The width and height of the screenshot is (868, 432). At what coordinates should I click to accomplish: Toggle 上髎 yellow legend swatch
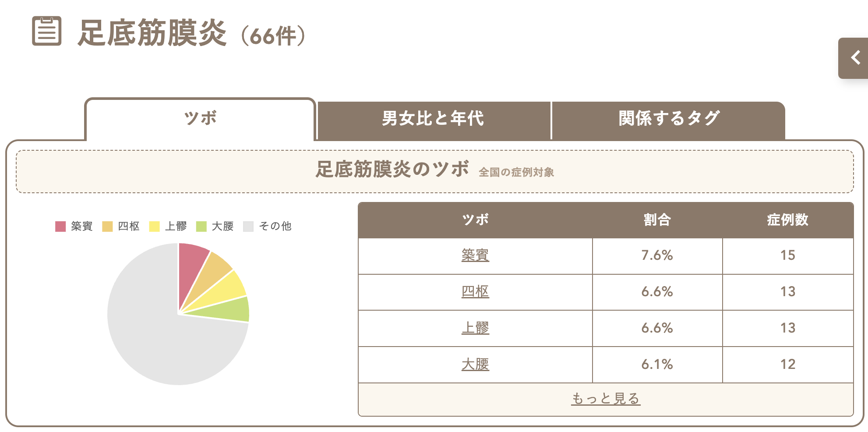point(155,227)
